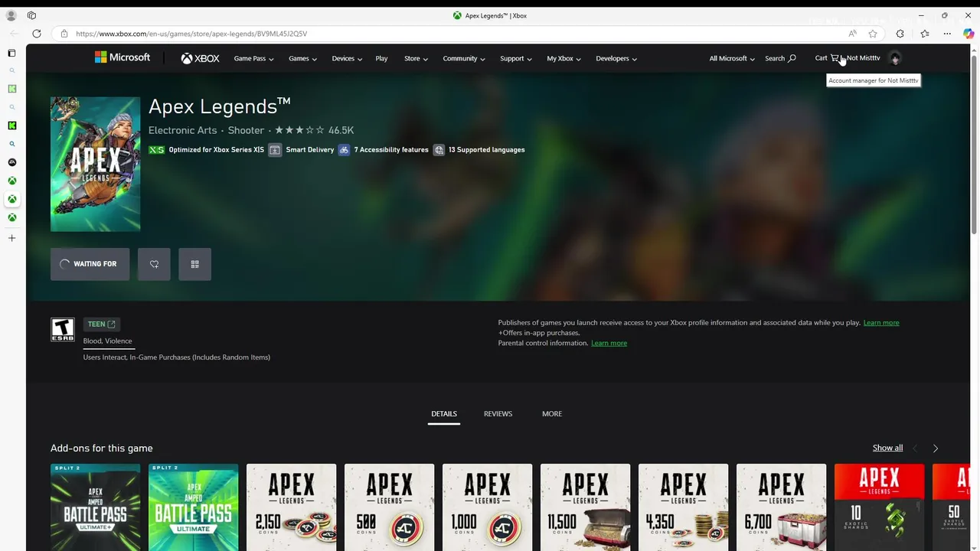Viewport: 980px width, 551px height.
Task: Add this page to favorites star icon
Action: point(873,34)
